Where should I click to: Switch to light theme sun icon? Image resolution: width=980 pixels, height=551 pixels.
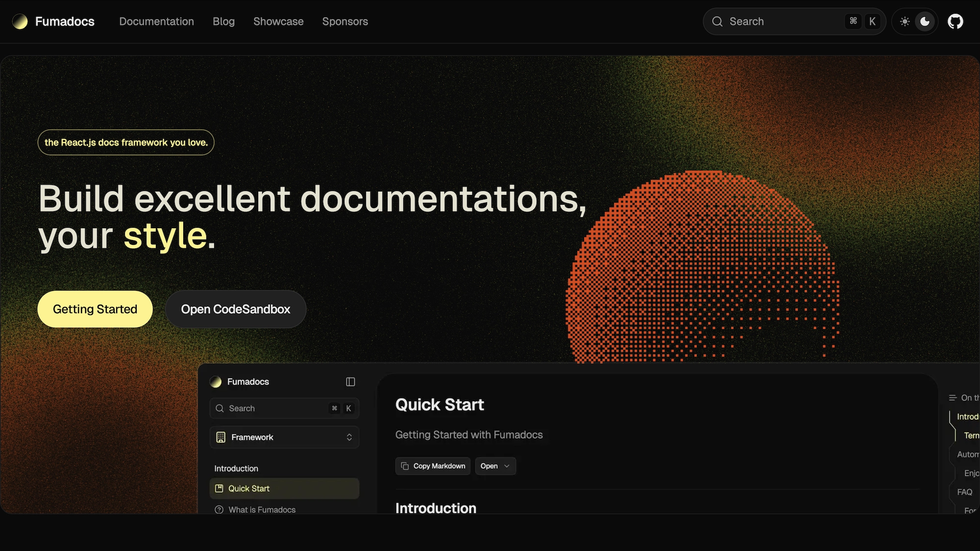tap(905, 22)
